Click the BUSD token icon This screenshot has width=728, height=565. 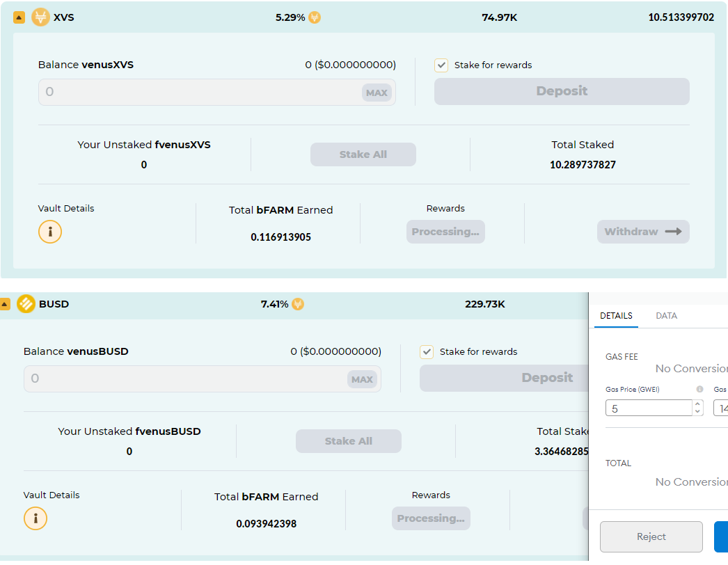[26, 304]
